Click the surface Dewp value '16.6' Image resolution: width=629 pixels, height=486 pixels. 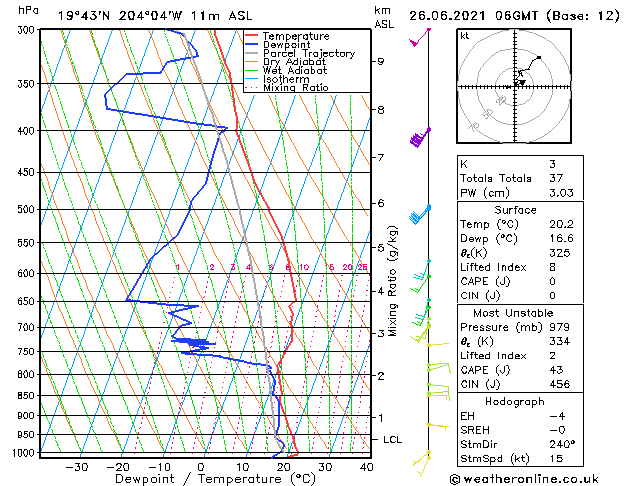point(561,239)
